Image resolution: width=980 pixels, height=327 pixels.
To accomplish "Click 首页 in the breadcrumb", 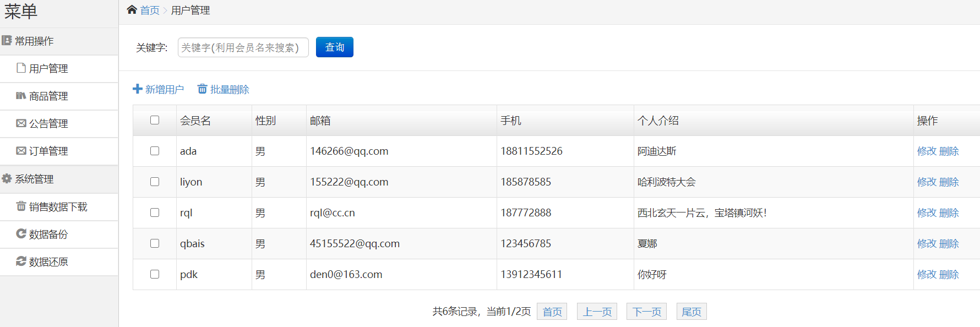I will tap(150, 10).
